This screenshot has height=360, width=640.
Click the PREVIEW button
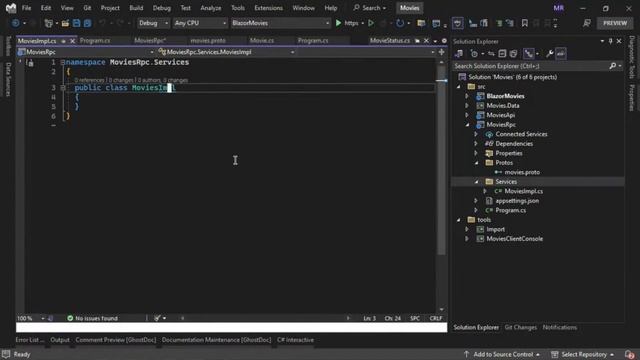615,23
